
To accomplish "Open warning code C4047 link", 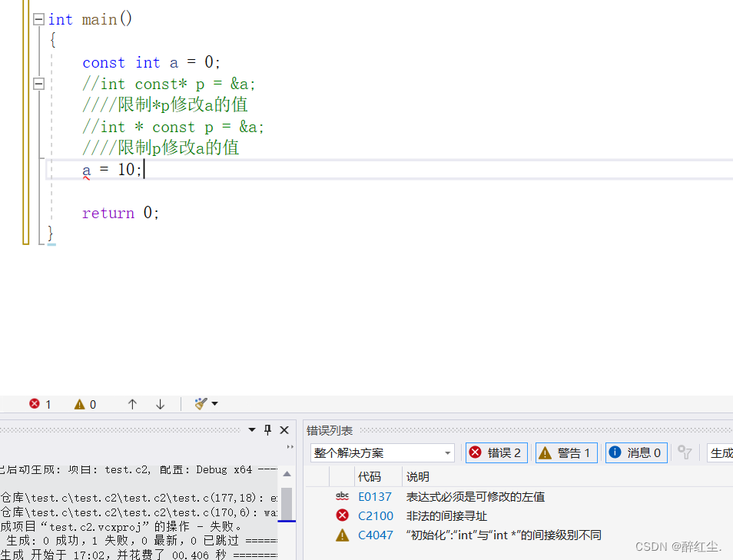I will 376,535.
